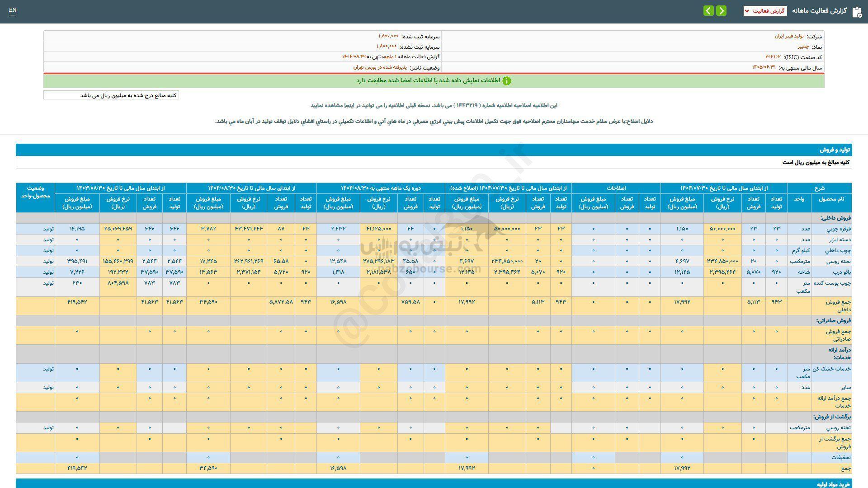Click the green left-arrow navigation button
868x488 pixels.
(708, 10)
